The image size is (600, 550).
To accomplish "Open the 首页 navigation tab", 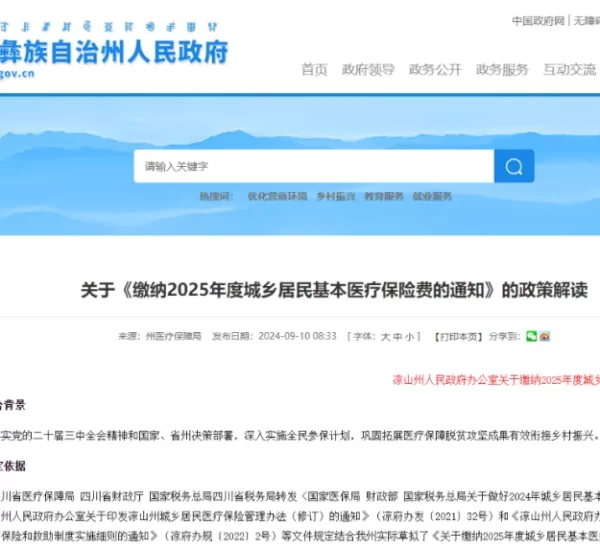I will pos(314,70).
